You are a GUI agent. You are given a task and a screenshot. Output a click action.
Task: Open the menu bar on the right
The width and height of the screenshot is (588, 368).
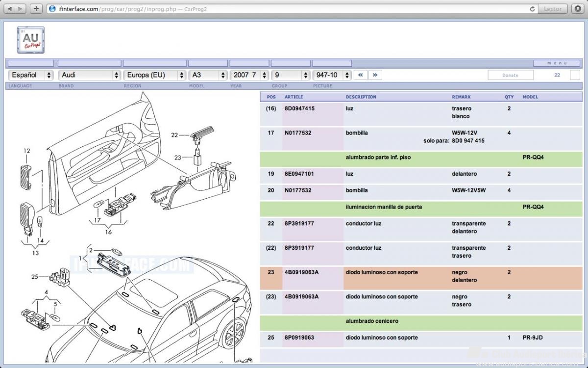[x=557, y=63]
